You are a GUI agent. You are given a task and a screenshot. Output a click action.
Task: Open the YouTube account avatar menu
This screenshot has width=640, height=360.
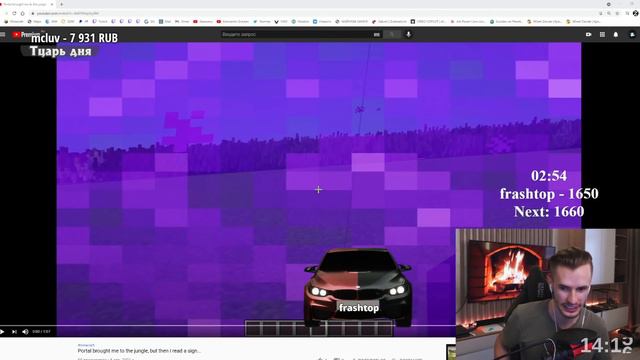(x=632, y=35)
